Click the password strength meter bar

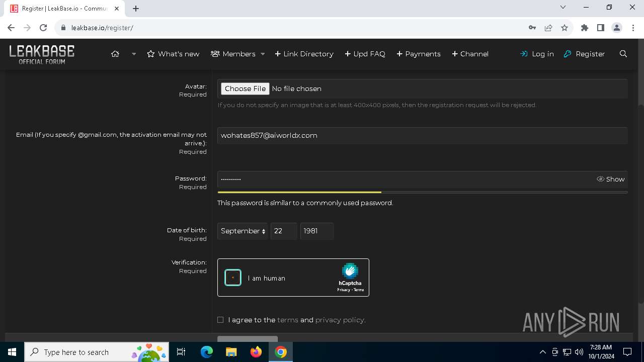pos(422,192)
